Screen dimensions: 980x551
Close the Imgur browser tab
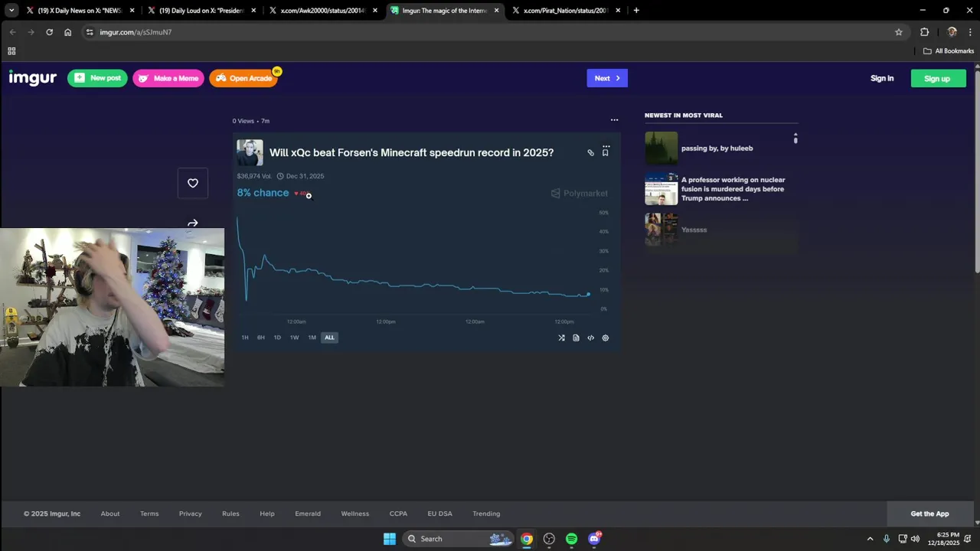point(497,11)
